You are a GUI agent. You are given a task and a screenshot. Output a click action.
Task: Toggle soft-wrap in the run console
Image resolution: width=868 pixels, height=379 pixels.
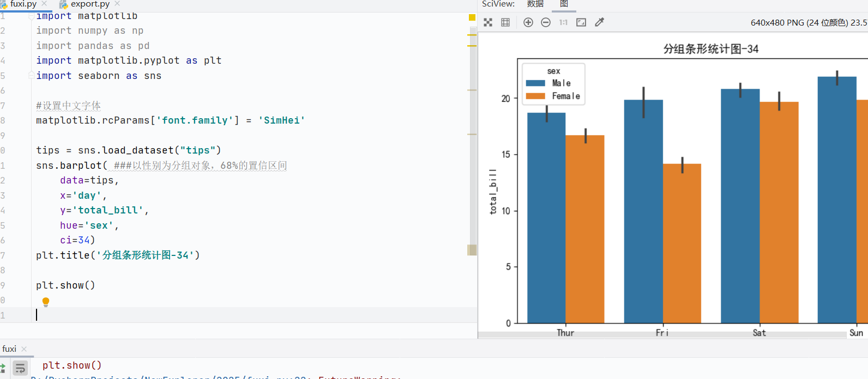pyautogui.click(x=20, y=369)
